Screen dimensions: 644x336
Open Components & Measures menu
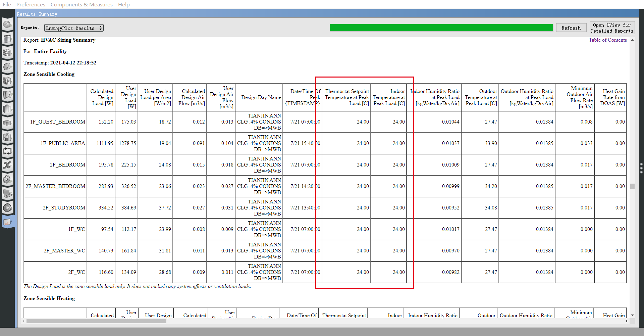click(x=82, y=4)
